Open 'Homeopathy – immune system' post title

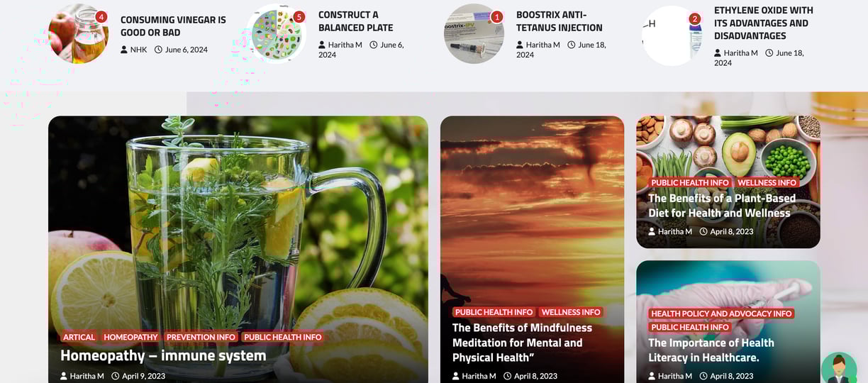tap(163, 355)
